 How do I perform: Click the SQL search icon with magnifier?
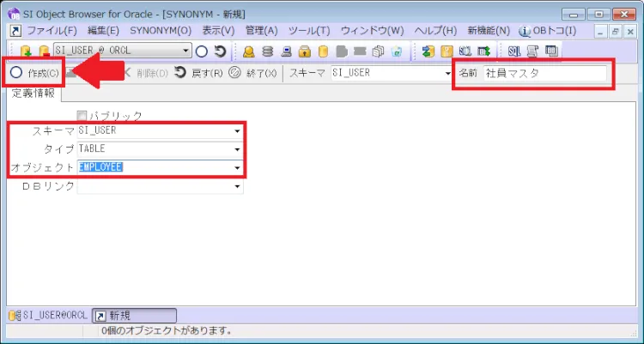click(465, 51)
